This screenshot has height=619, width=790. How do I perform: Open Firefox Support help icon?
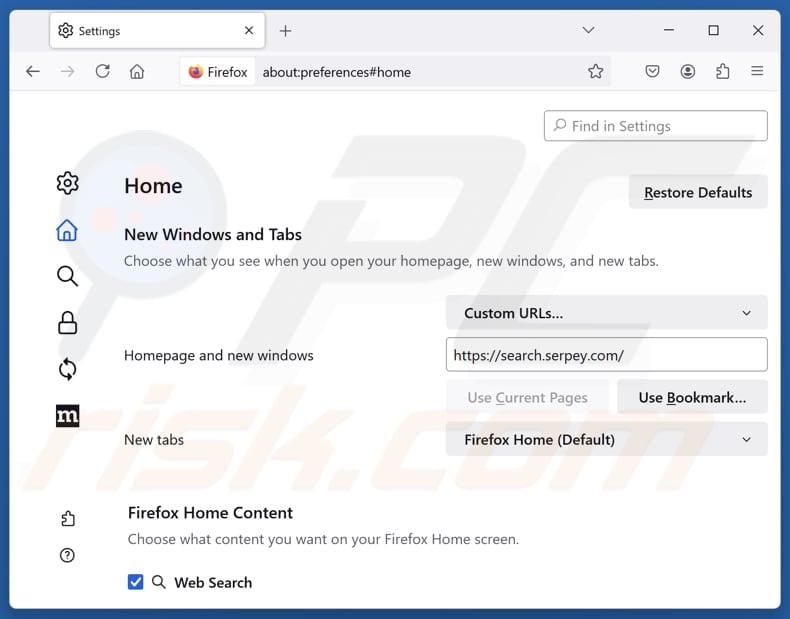click(x=67, y=555)
